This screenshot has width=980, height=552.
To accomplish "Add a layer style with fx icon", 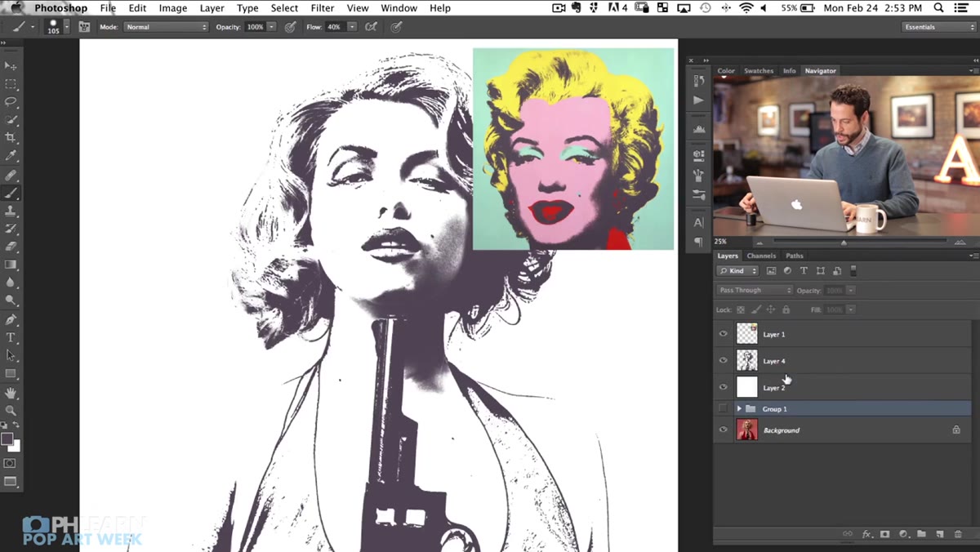I will [x=867, y=534].
